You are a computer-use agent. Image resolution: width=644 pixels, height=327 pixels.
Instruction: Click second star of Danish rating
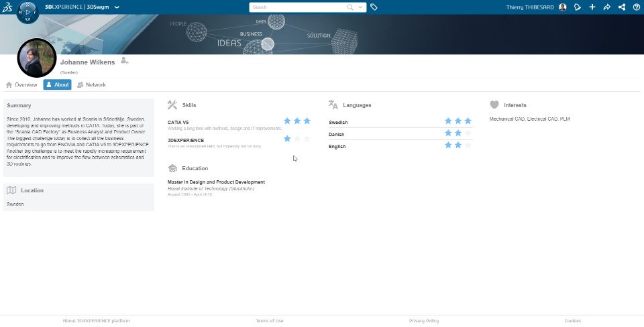click(458, 133)
